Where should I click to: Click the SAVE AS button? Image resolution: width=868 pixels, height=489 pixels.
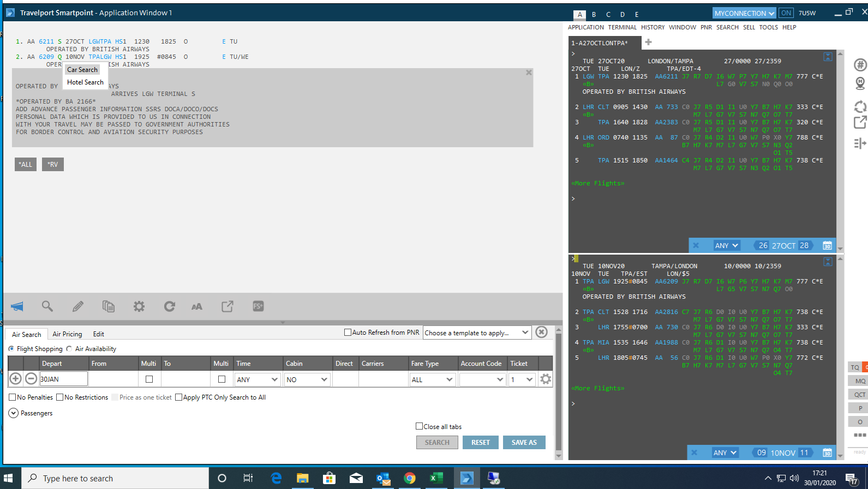tap(524, 442)
